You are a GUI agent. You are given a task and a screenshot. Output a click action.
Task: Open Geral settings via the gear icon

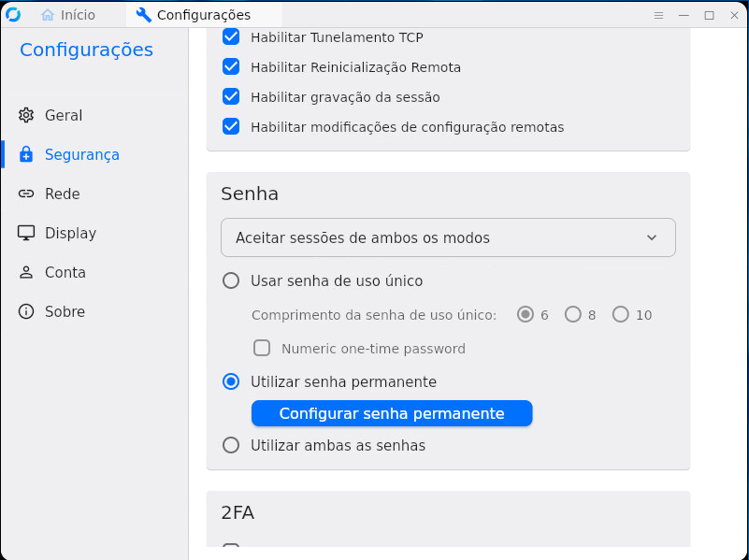tap(25, 115)
